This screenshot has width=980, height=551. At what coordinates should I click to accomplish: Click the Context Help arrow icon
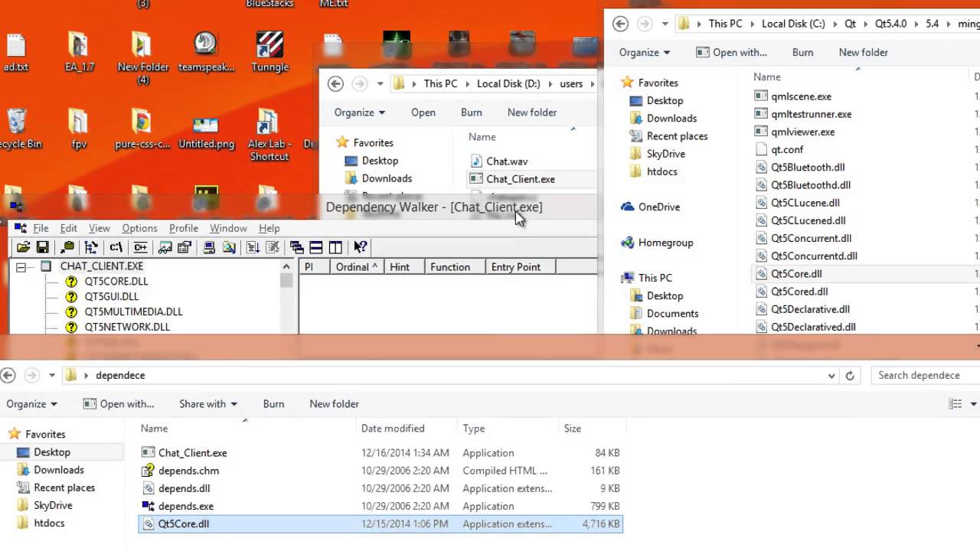click(x=360, y=247)
